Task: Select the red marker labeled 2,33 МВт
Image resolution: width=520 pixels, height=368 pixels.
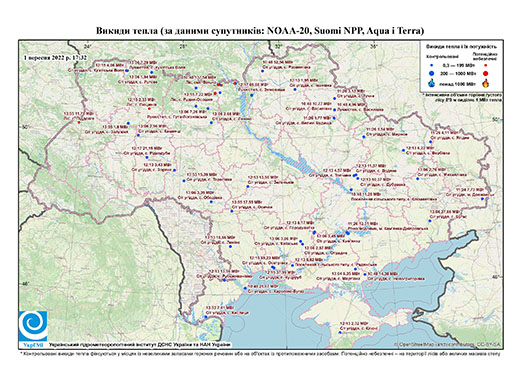Action: click(149, 108)
